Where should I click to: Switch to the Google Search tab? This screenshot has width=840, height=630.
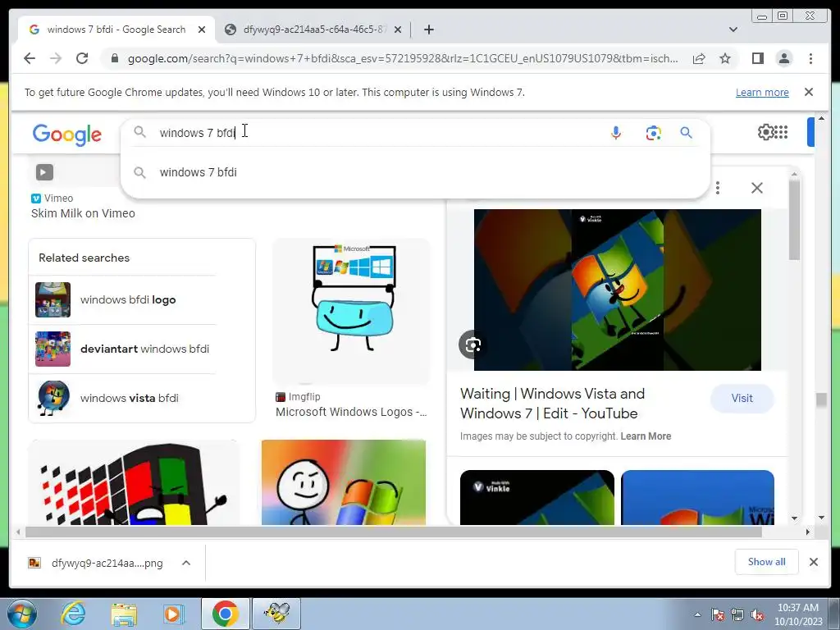pos(116,30)
